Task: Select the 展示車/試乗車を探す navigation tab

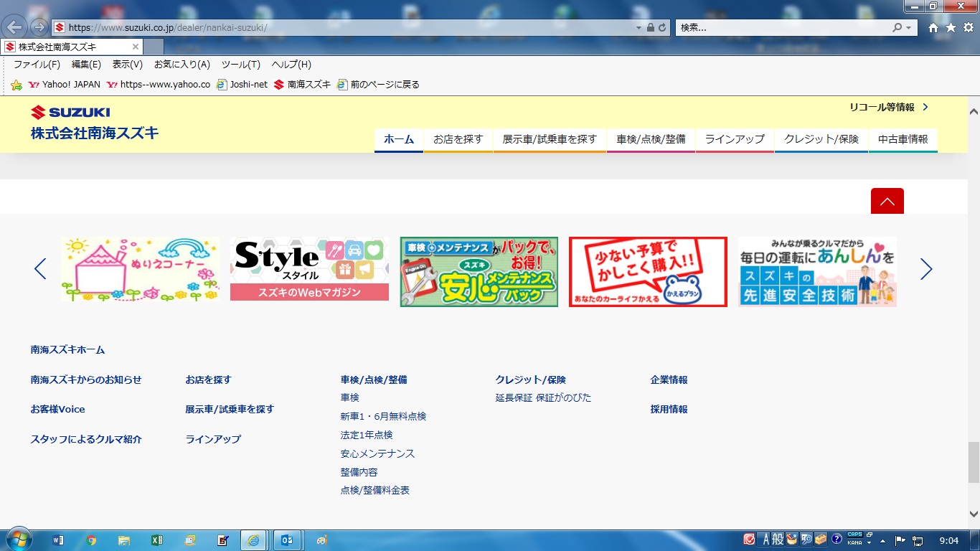Action: (550, 139)
